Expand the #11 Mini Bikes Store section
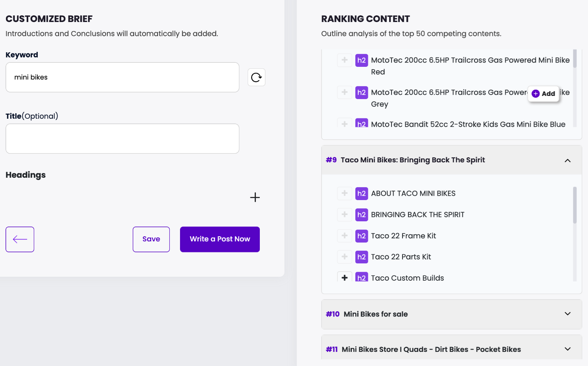Screen dimensions: 588x366 point(567,349)
